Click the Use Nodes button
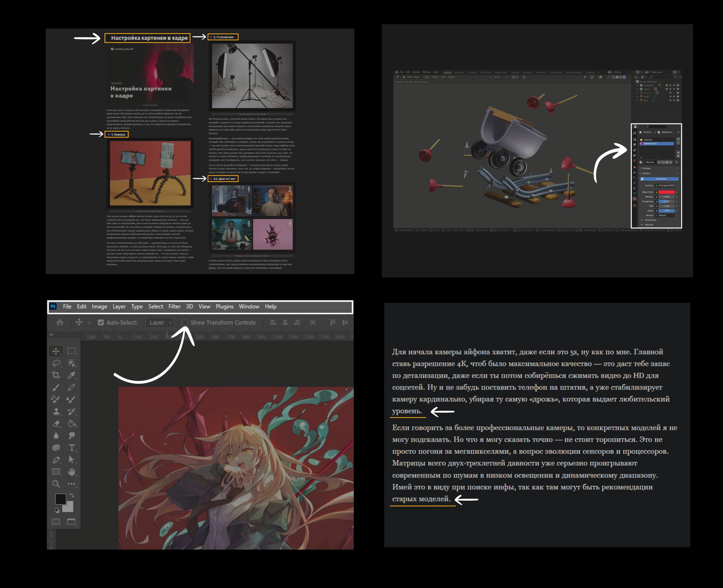Screen dimensions: 723x588 pyautogui.click(x=660, y=179)
